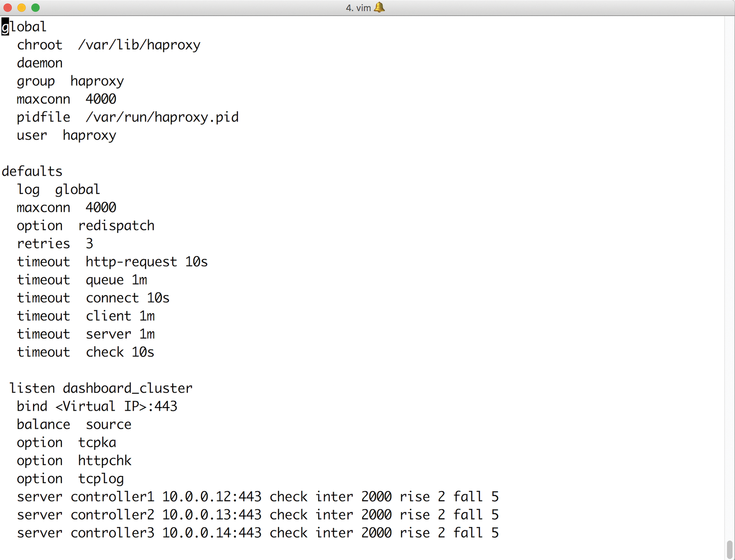
Task: Click on 'listen dashboard_cluster' line
Action: click(x=101, y=388)
